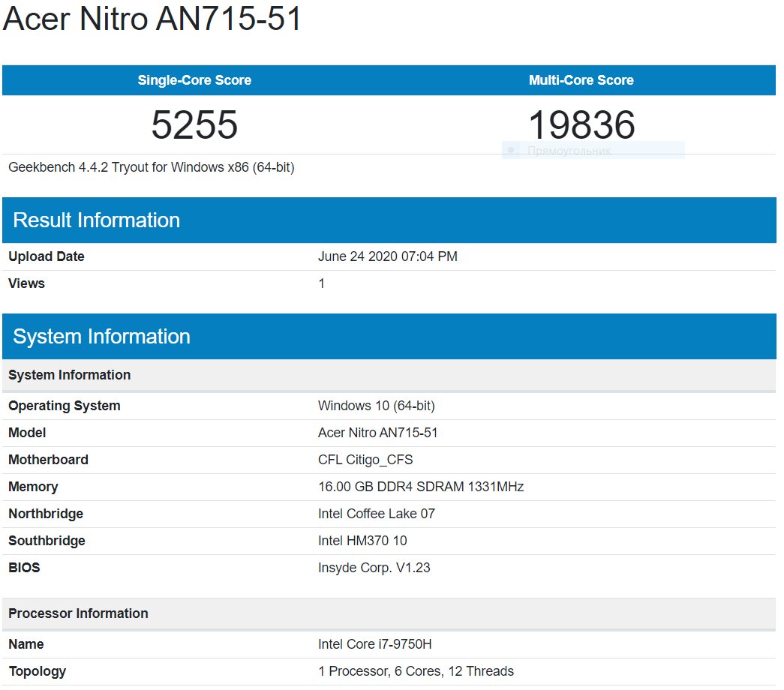
Task: Click the Acer Nitro AN715-51 page title
Action: pos(152,19)
